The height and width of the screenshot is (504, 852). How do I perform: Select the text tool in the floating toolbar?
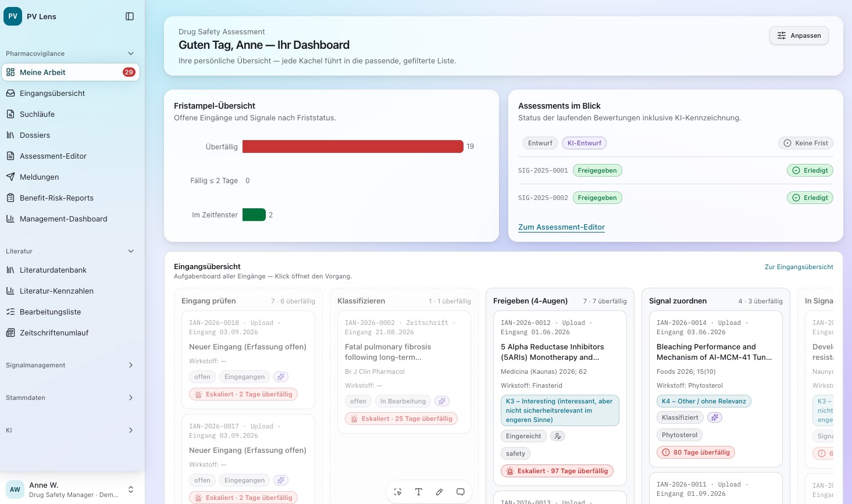coord(419,492)
